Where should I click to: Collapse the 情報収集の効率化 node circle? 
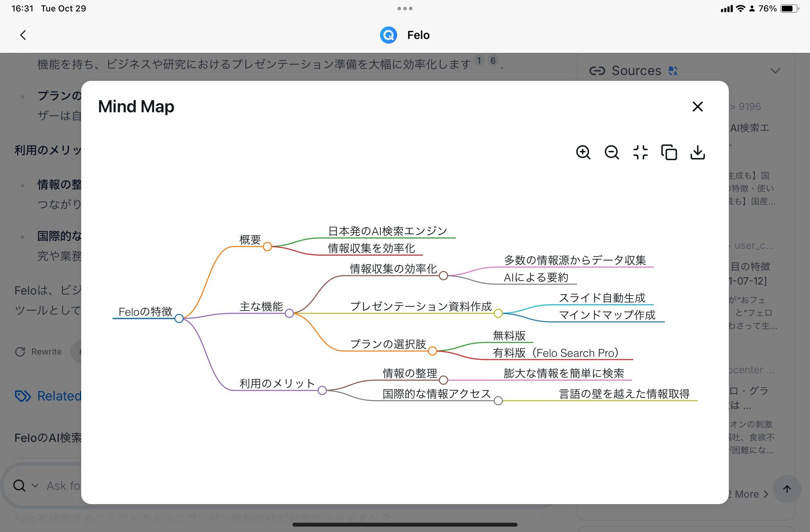pos(443,276)
